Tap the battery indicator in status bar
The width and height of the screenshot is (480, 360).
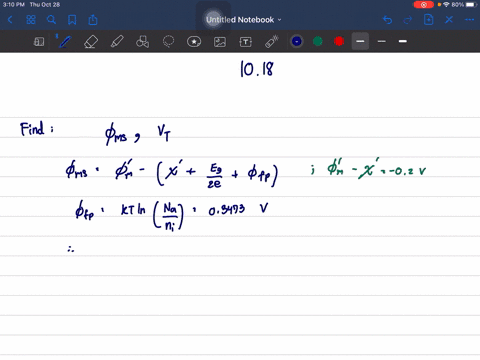472,5
